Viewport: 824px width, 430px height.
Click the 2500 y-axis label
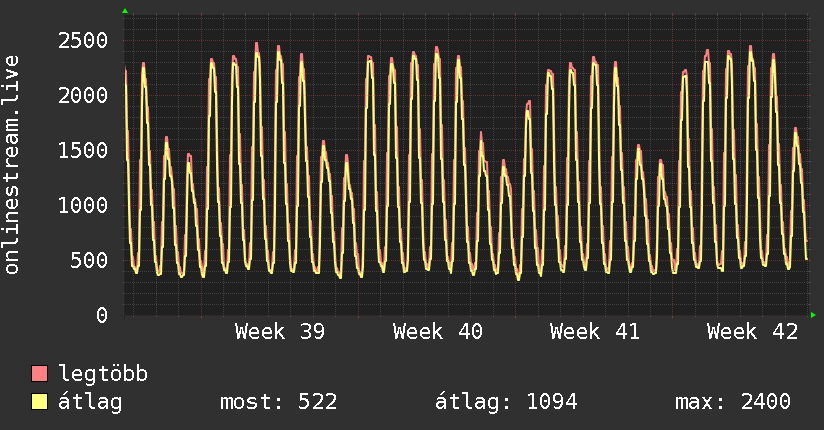tap(83, 41)
